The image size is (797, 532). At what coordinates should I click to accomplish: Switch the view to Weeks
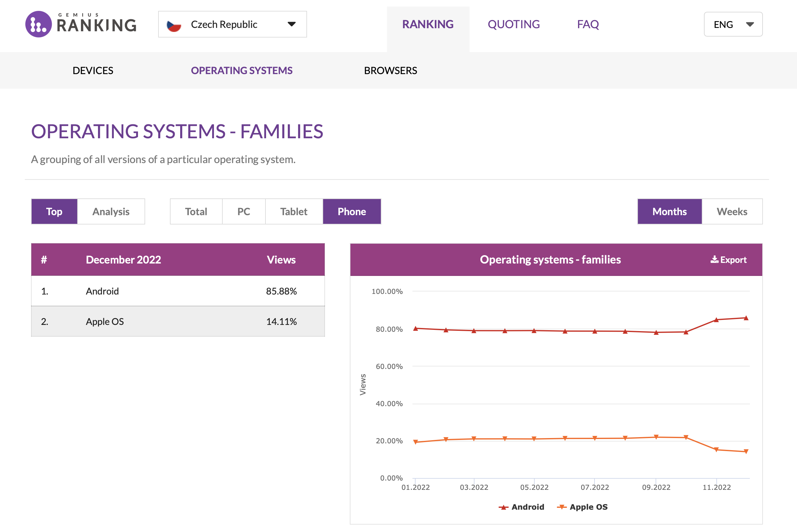coord(732,212)
